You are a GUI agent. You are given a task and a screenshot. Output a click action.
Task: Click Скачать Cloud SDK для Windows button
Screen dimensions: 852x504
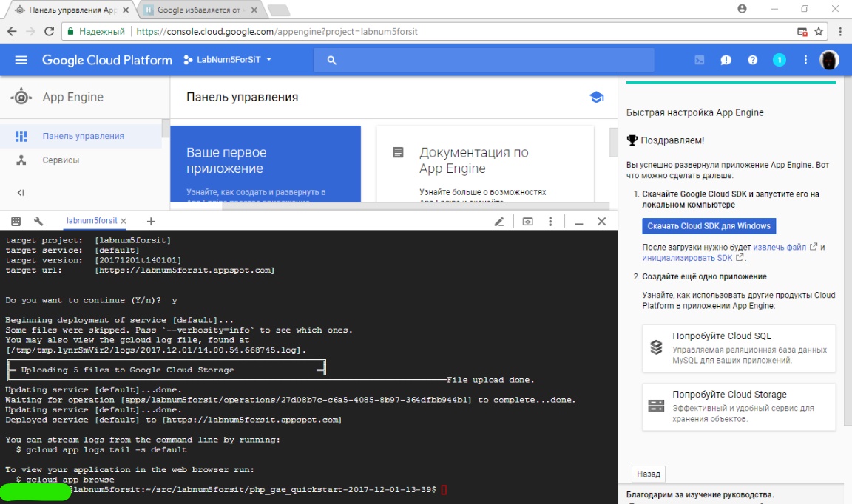pyautogui.click(x=709, y=226)
